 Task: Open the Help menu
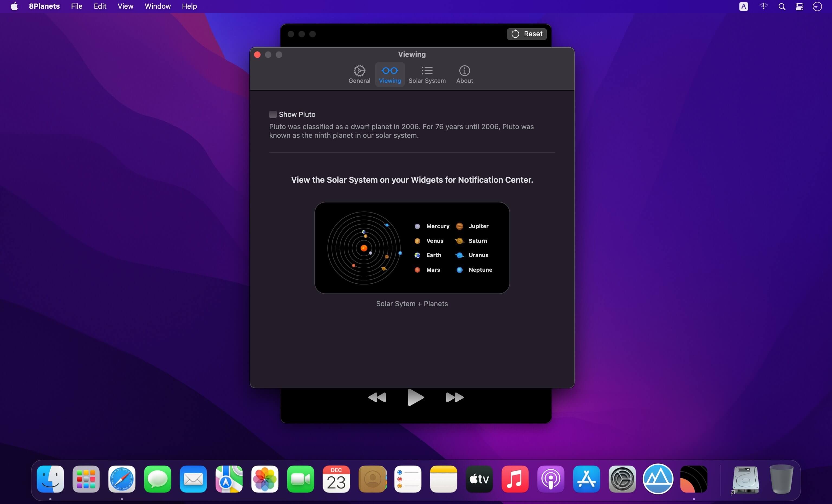click(x=189, y=6)
